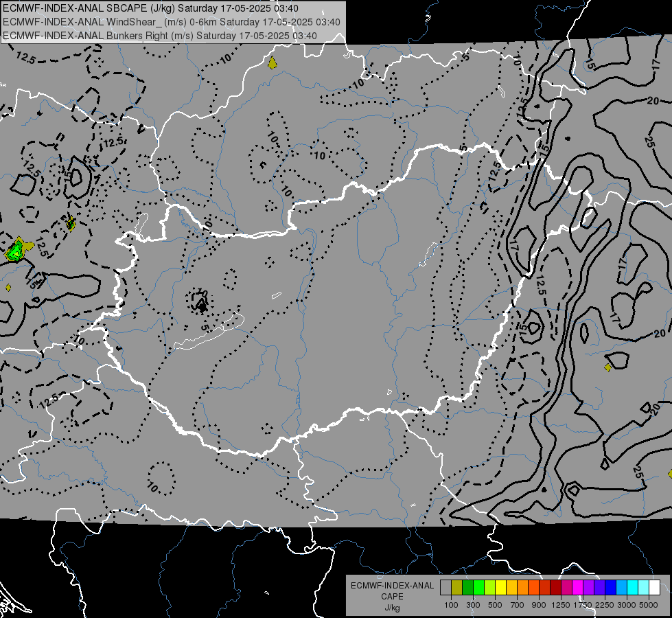The height and width of the screenshot is (618, 672).
Task: Select the 1250 legend tick value
Action: (x=561, y=605)
